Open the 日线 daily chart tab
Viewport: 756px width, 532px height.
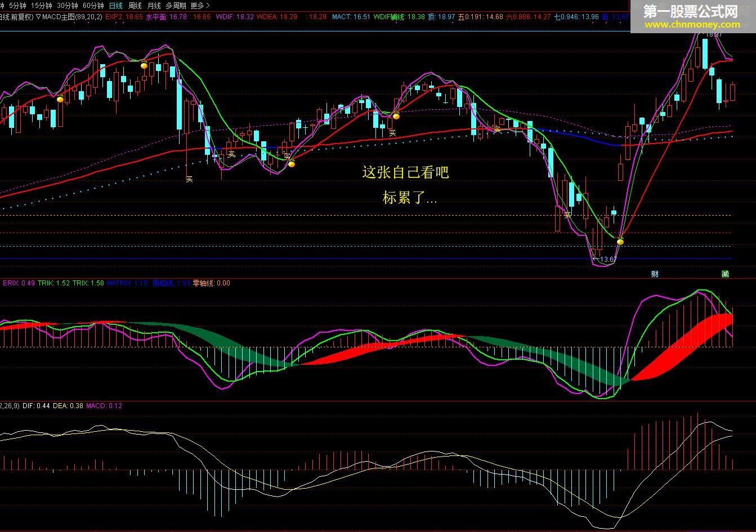(115, 6)
